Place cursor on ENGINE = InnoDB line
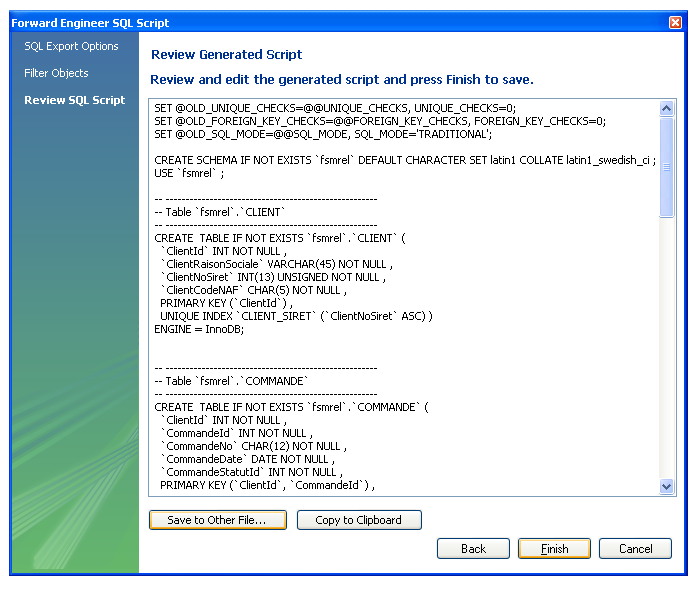699x600 pixels. click(x=199, y=329)
